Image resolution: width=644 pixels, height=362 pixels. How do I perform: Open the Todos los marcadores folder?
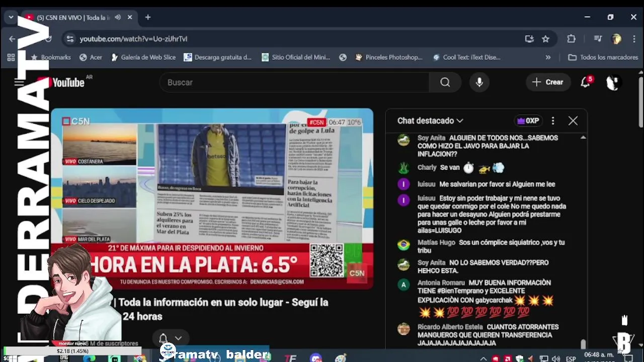tap(603, 57)
